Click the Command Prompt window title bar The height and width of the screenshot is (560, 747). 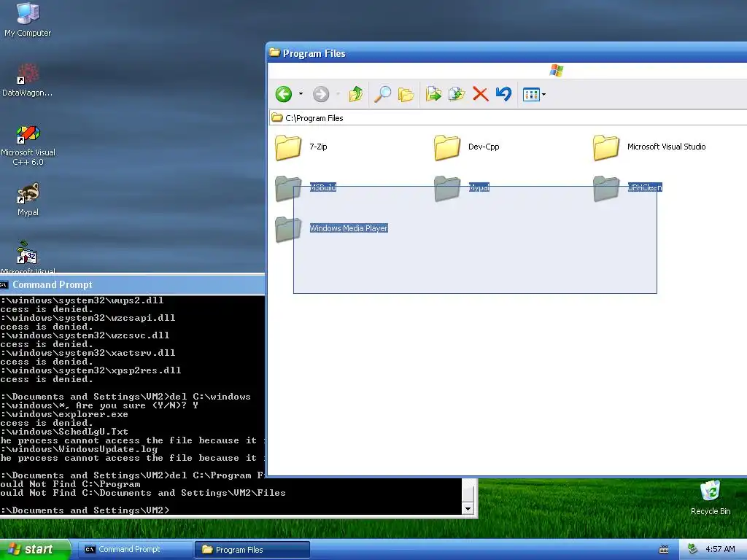[x=133, y=285]
